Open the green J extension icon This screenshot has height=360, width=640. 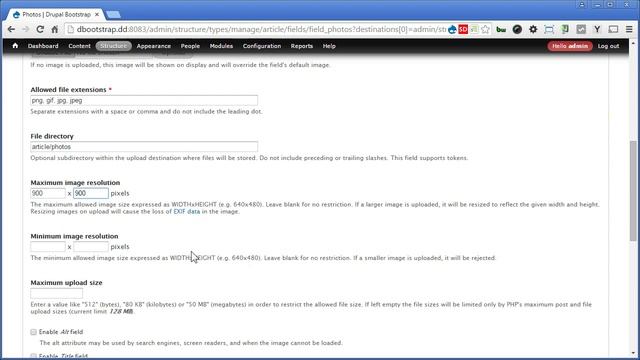click(565, 29)
